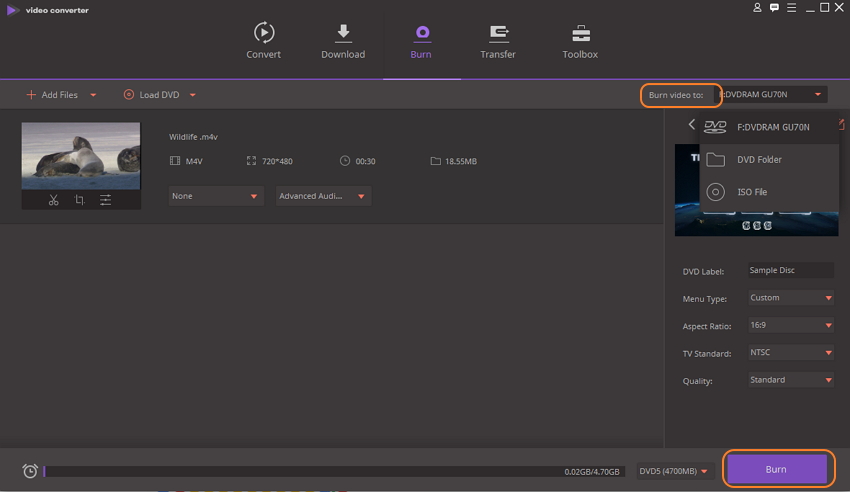Viewport: 850px width, 492px height.
Task: Open the Toolbox tab
Action: [580, 41]
